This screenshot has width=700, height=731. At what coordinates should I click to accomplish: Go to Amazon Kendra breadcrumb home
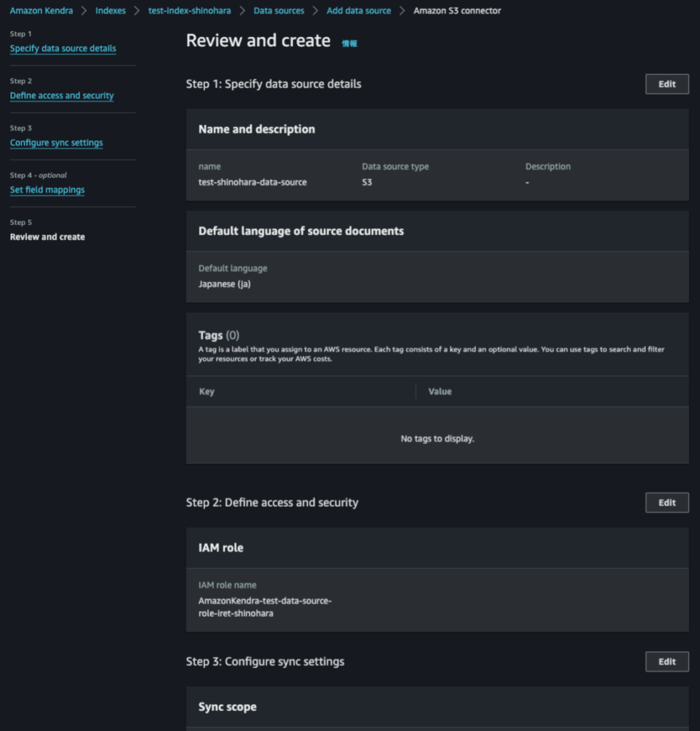pyautogui.click(x=41, y=11)
